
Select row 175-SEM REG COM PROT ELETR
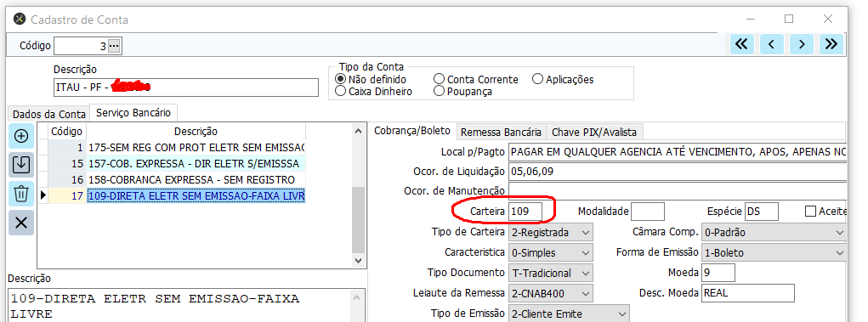[x=196, y=148]
